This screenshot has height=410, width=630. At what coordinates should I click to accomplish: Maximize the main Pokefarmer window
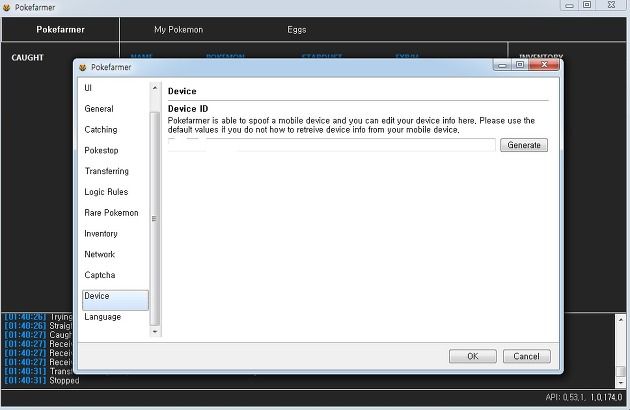pyautogui.click(x=587, y=5)
